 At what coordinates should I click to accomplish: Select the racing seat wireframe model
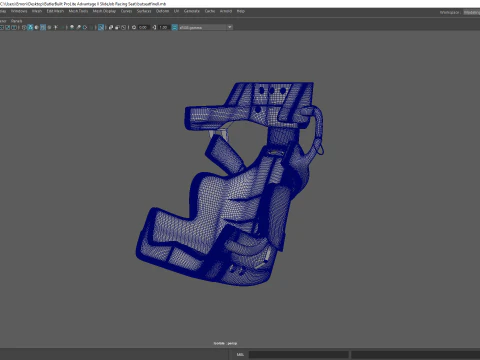230,183
